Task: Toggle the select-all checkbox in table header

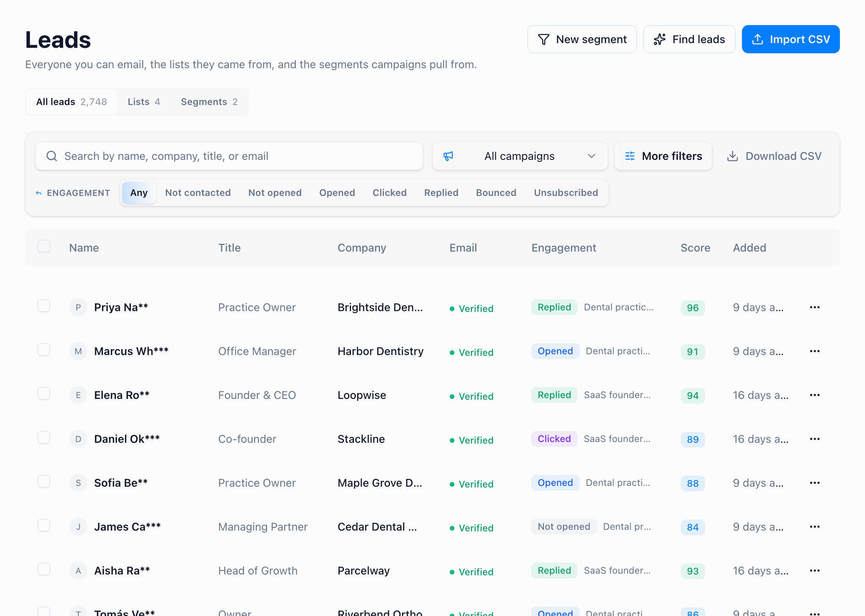Action: point(44,246)
